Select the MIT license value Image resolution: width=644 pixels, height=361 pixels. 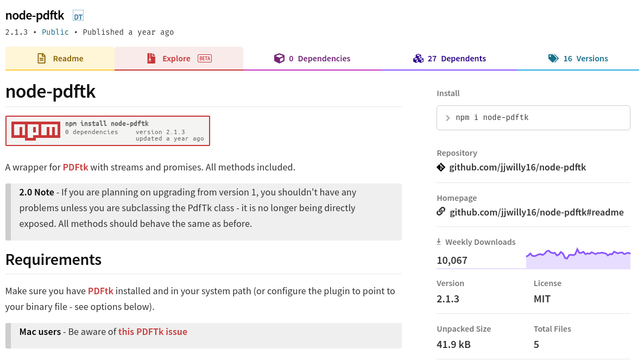[542, 299]
